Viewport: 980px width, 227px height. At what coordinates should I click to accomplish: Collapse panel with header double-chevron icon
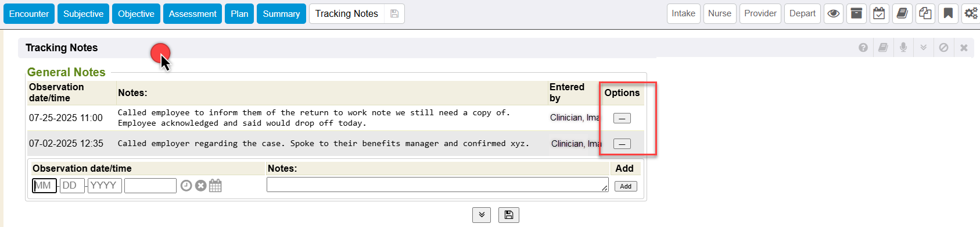pyautogui.click(x=924, y=48)
